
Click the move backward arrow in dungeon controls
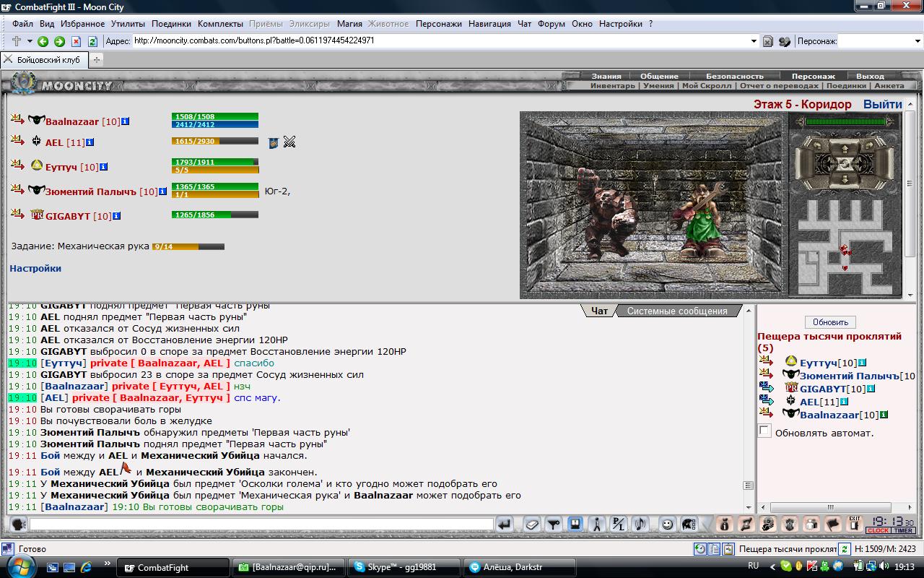coord(844,178)
